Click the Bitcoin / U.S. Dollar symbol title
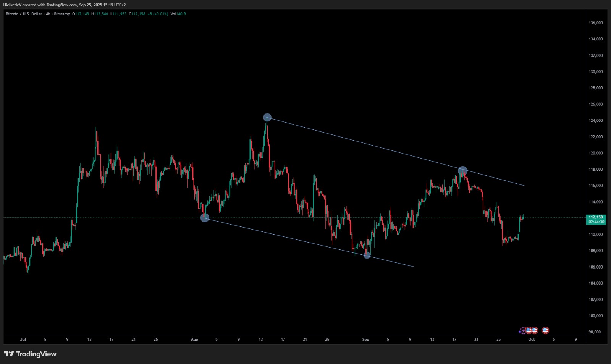The width and height of the screenshot is (611, 364). pos(24,14)
